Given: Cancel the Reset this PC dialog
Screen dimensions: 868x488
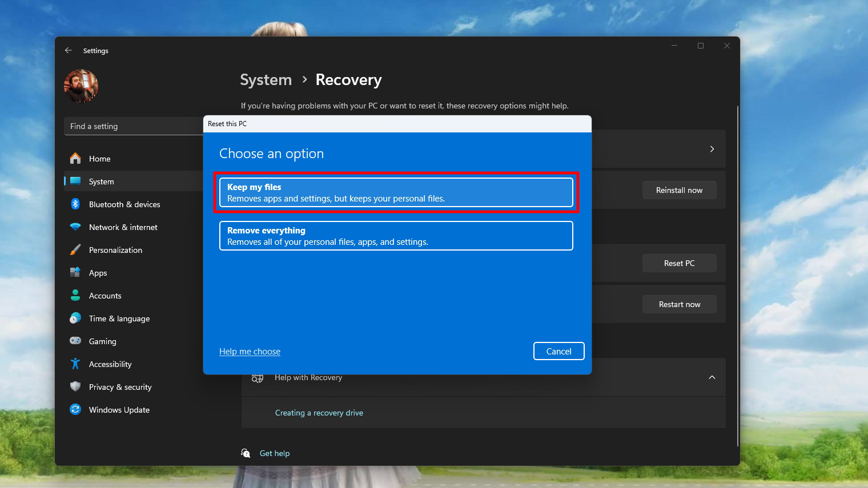Looking at the screenshot, I should click(558, 351).
